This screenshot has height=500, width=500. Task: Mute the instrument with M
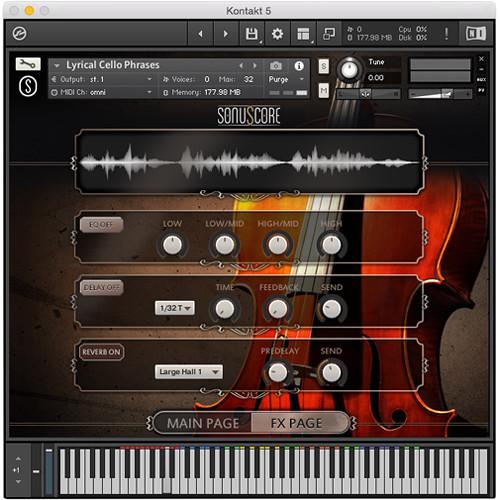click(324, 91)
